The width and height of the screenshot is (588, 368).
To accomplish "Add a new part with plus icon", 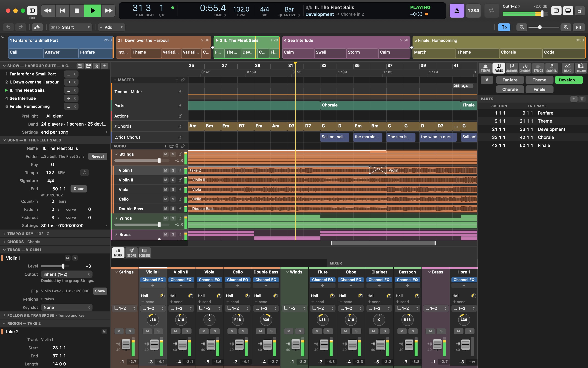I will click(574, 99).
